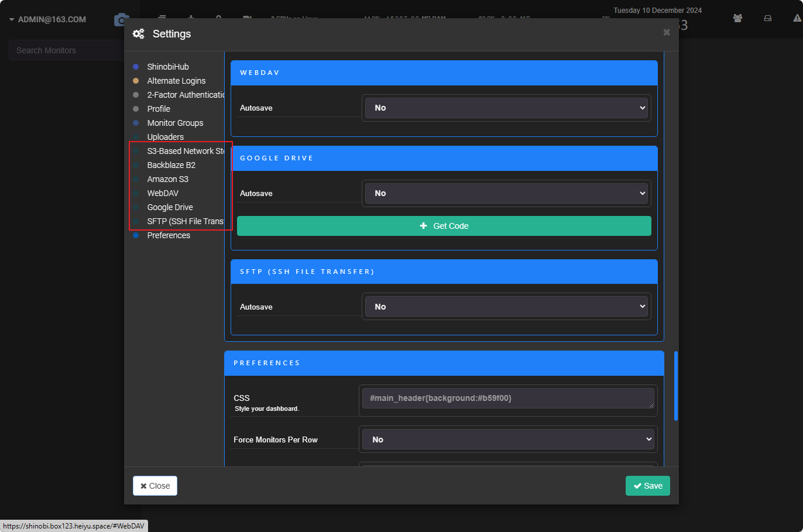
Task: Go to Backblaze B2 settings section
Action: click(171, 165)
